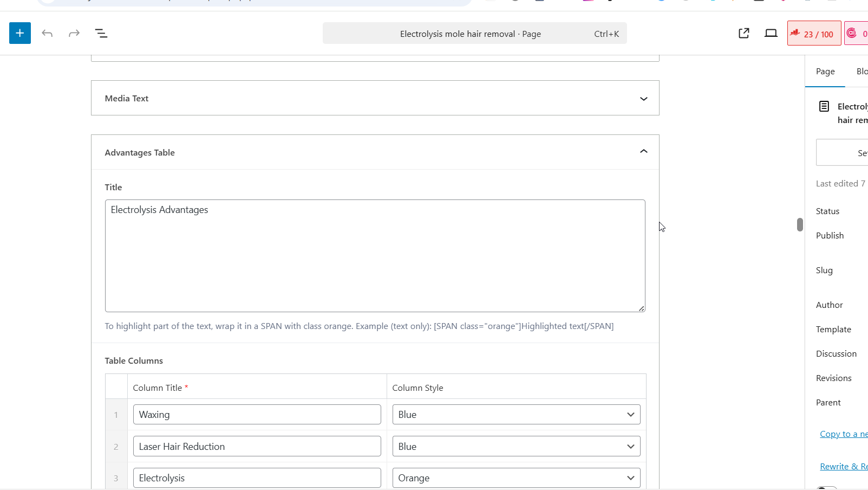868x490 pixels.
Task: Open Column Style dropdown for Waxing
Action: [x=516, y=415]
